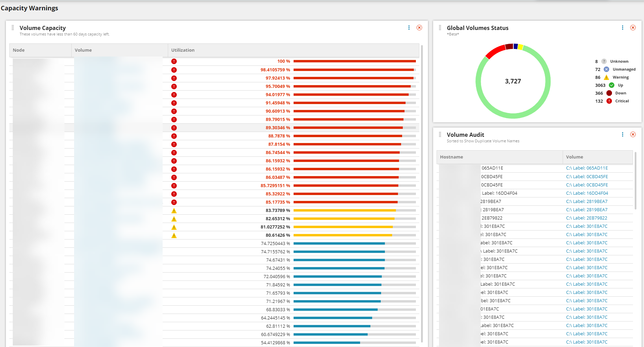The width and height of the screenshot is (644, 347).
Task: Click the critical icon beside 94.01977 %
Action: (x=174, y=95)
